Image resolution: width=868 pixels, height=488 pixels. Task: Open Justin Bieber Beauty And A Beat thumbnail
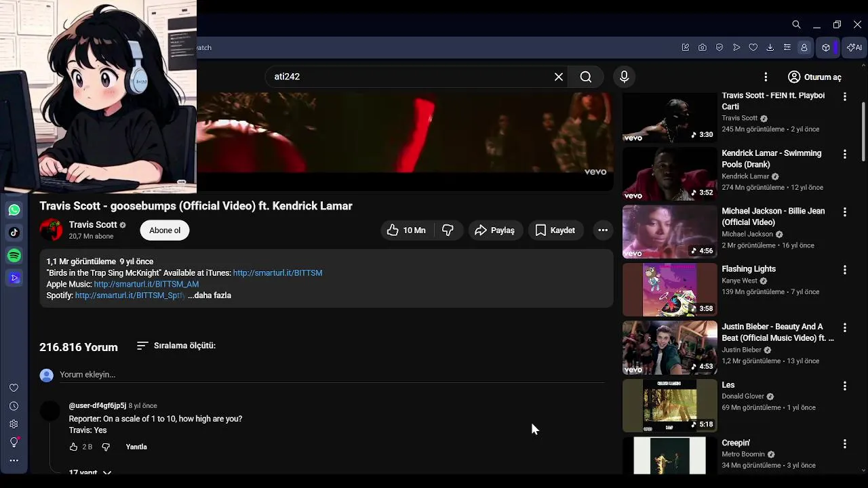[x=670, y=348]
